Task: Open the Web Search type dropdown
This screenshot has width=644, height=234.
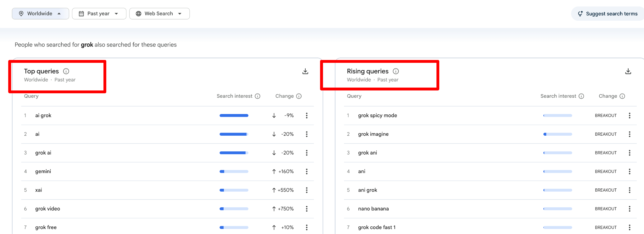Action: point(159,14)
